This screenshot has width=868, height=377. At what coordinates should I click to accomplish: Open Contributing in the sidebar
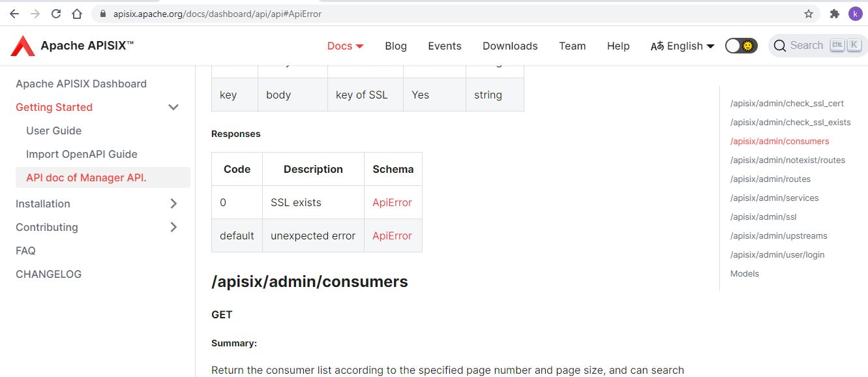[47, 227]
